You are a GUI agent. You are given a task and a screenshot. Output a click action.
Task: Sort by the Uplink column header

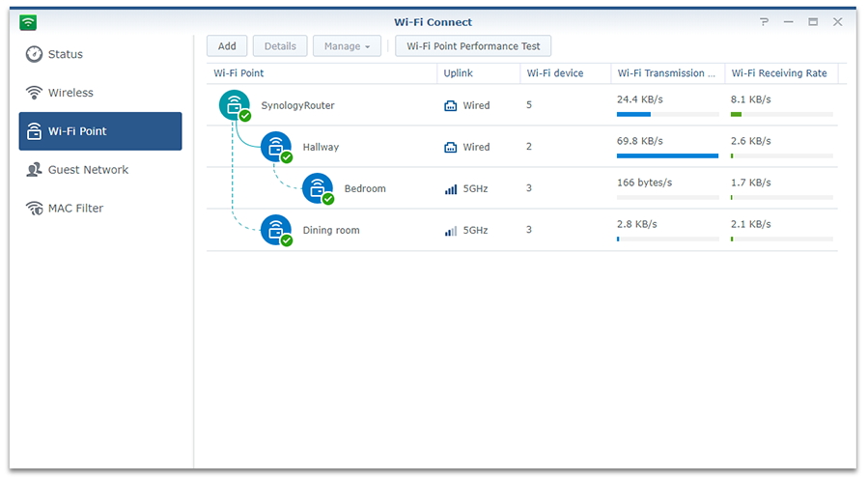tap(459, 73)
